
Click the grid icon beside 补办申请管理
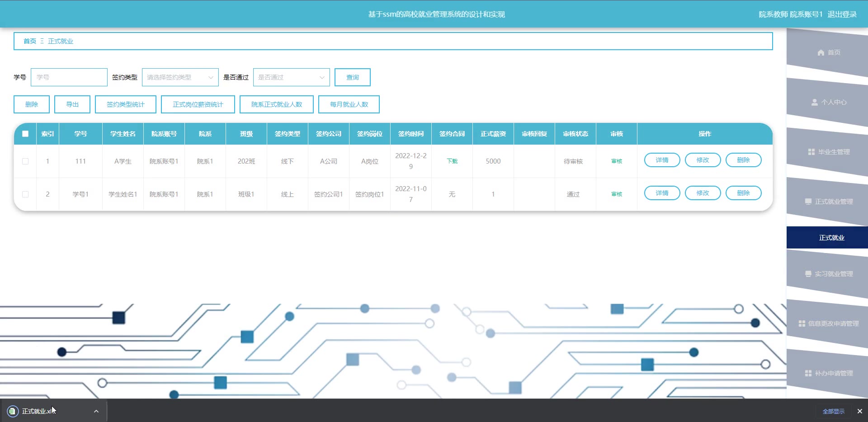point(808,374)
